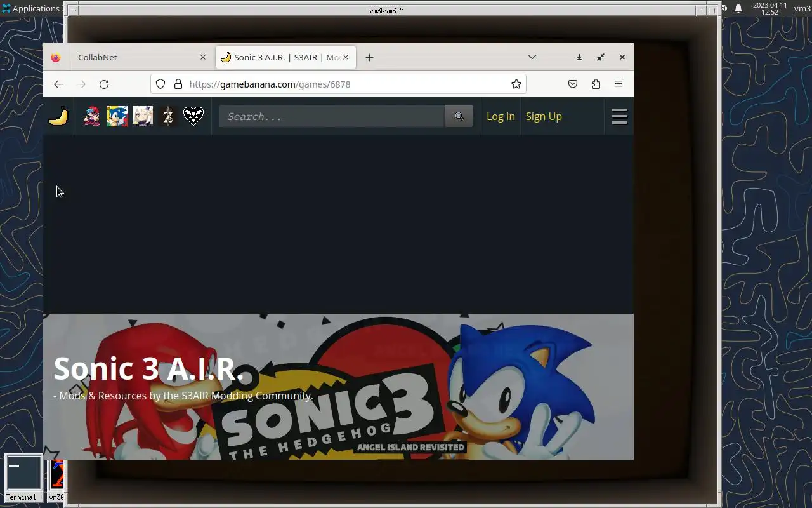Close the CollabNet tab
Screen dimensions: 812x508
(203, 57)
